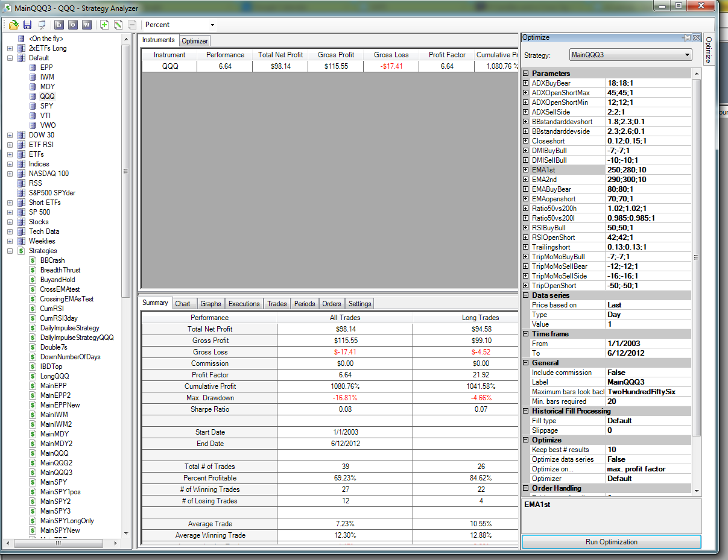Click the pin icon on Optimize panel
The width and height of the screenshot is (728, 560).
tap(687, 37)
